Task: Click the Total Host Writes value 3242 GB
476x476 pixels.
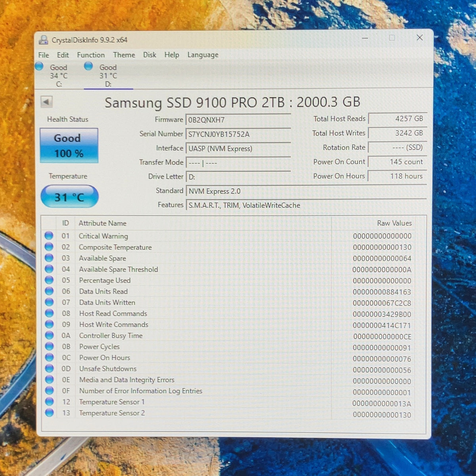Action: pyautogui.click(x=397, y=133)
